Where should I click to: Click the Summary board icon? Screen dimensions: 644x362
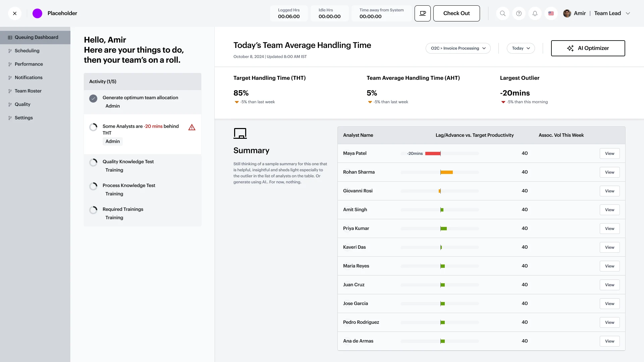(240, 133)
